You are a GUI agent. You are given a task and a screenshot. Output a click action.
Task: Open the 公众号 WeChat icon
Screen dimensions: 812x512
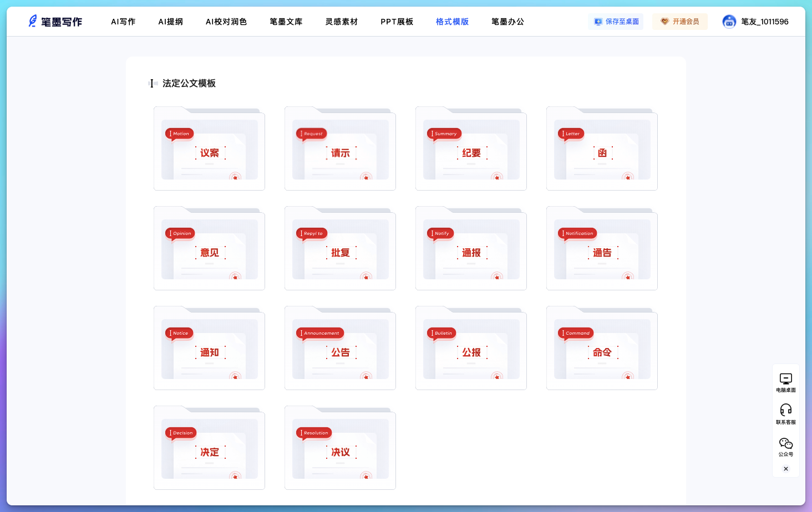[x=785, y=444]
